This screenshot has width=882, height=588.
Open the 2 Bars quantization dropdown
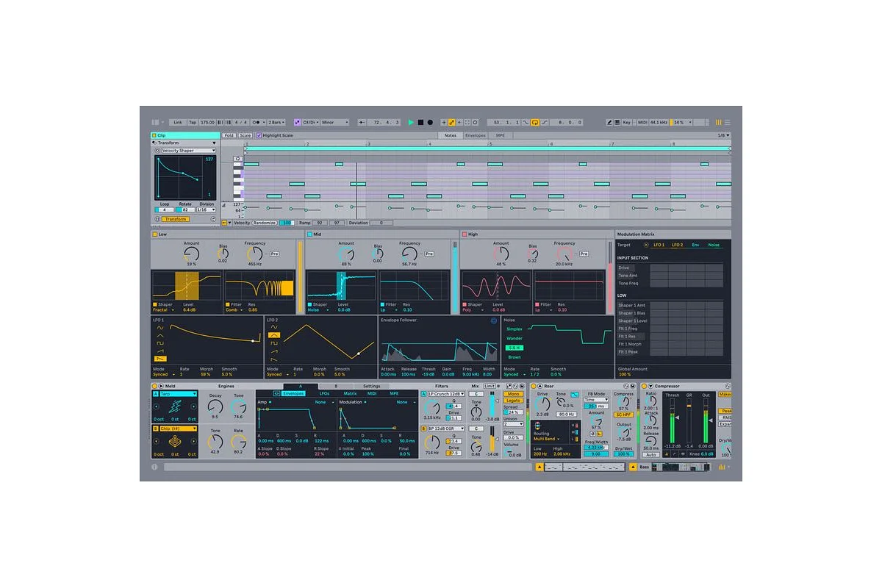click(277, 122)
